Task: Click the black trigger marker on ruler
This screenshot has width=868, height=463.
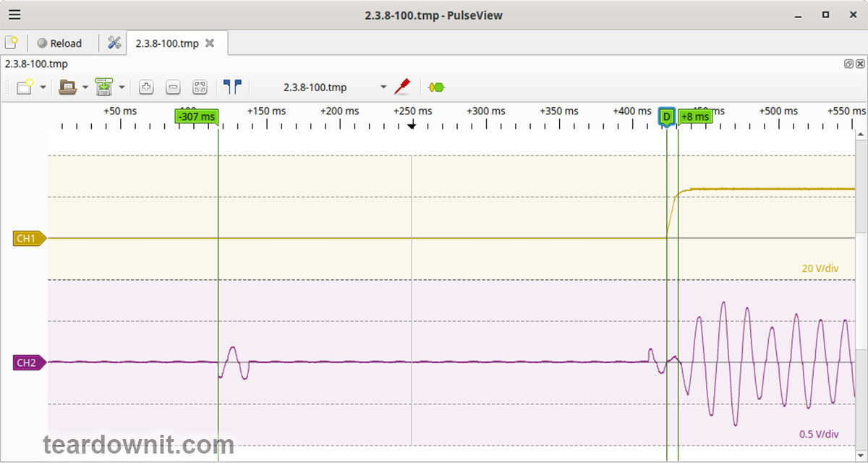Action: click(412, 125)
